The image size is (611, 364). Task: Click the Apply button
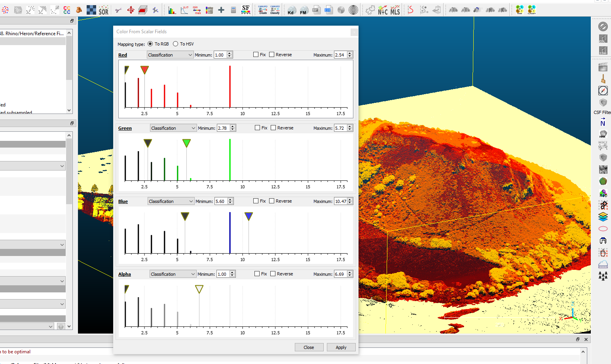341,347
